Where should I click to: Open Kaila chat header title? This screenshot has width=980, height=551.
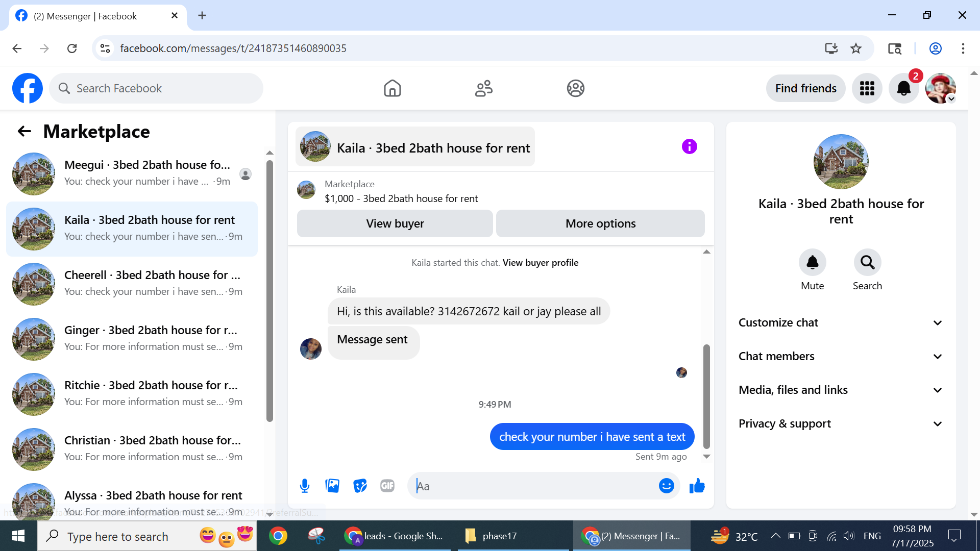coord(415,147)
